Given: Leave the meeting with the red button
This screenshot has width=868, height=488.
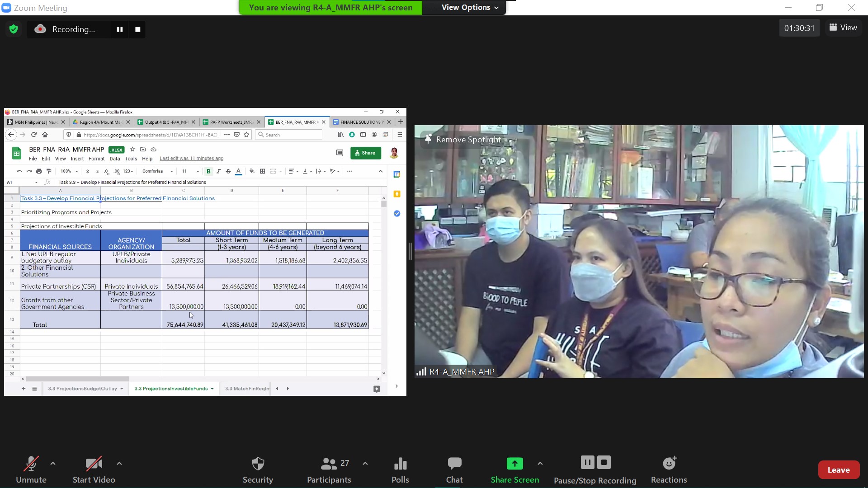Looking at the screenshot, I should click(839, 470).
